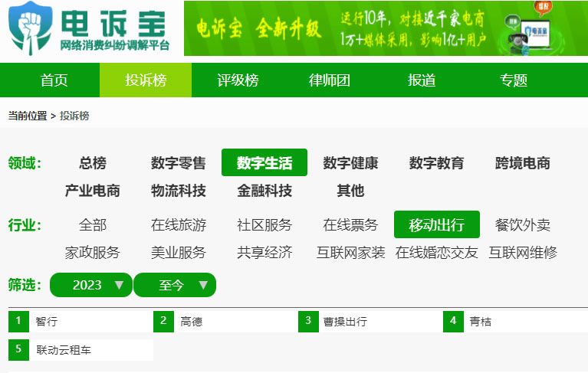Image resolution: width=588 pixels, height=373 pixels.
Task: Choose the 物流科技 domain filter
Action: point(179,191)
